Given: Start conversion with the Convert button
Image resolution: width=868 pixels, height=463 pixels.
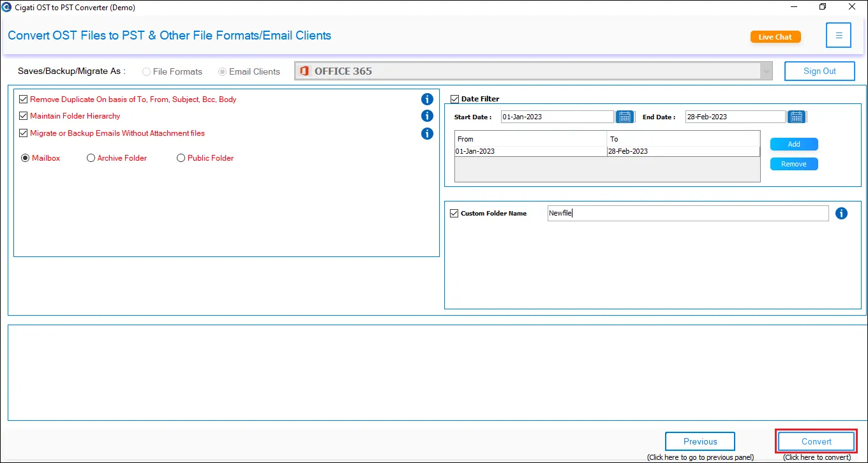Looking at the screenshot, I should click(816, 441).
